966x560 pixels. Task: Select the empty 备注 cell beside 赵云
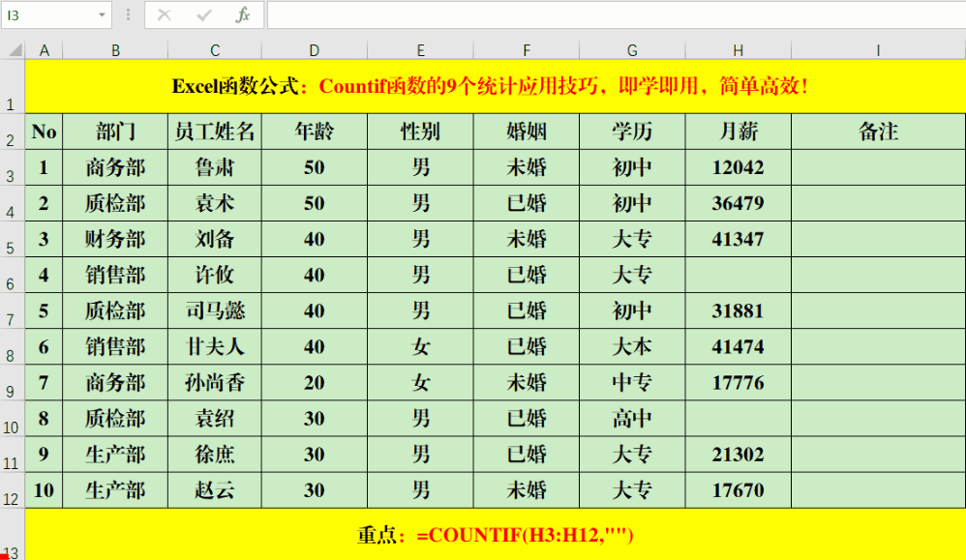point(877,489)
